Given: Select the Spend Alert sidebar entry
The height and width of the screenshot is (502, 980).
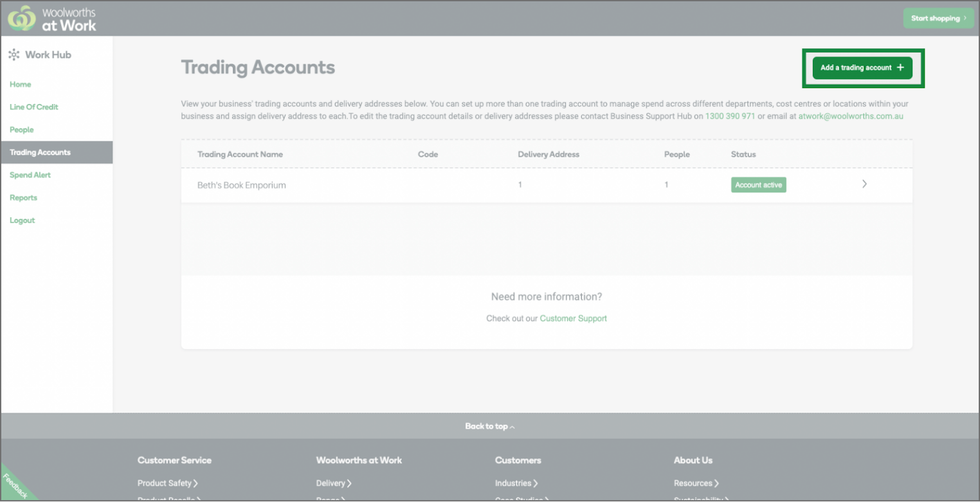Looking at the screenshot, I should point(30,175).
